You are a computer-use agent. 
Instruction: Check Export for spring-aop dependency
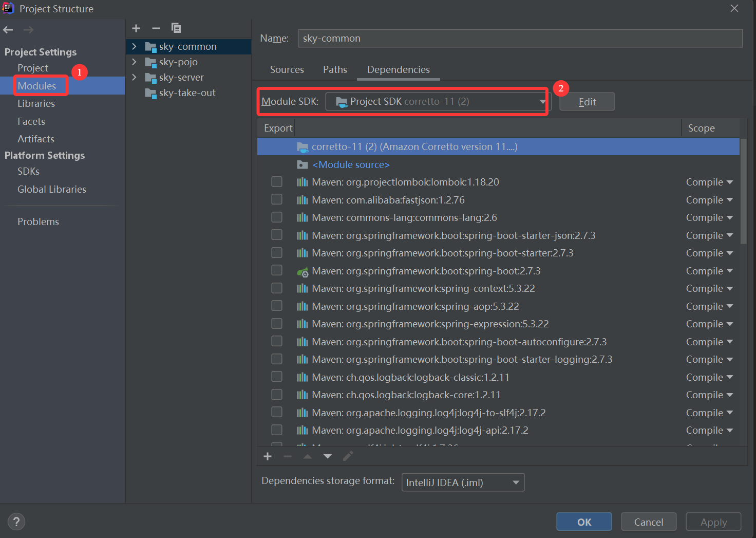(x=277, y=305)
